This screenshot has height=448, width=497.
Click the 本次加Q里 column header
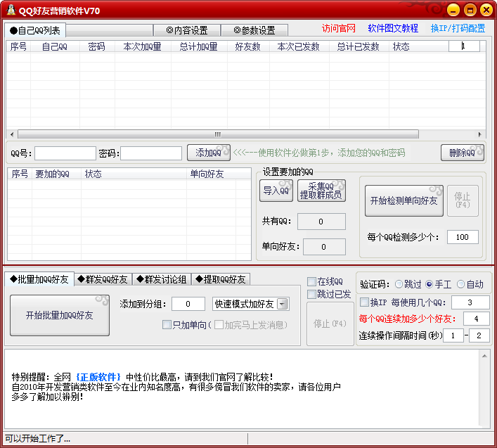142,46
